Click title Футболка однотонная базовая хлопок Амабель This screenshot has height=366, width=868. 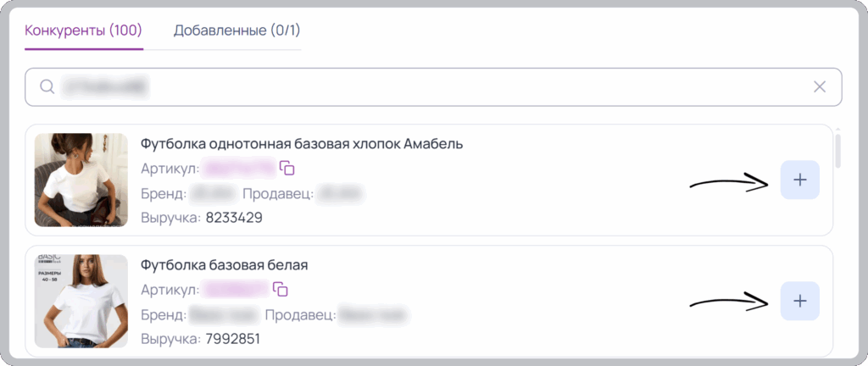tap(302, 144)
